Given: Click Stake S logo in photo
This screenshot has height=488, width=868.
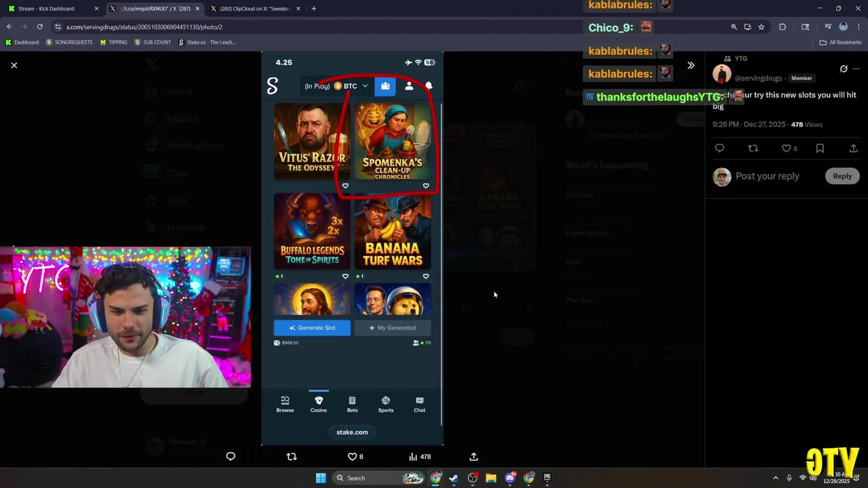Looking at the screenshot, I should [273, 86].
